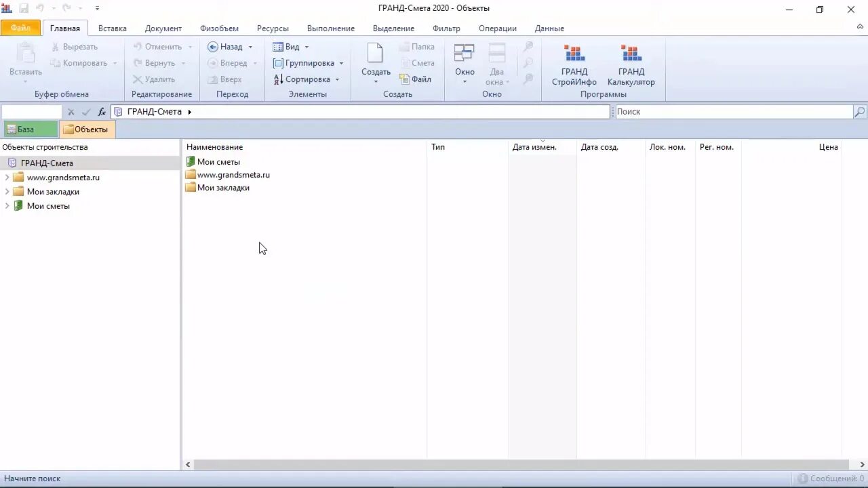Screen dimensions: 868x488
Task: Switch to the Вставка ribbon tab
Action: (113, 28)
